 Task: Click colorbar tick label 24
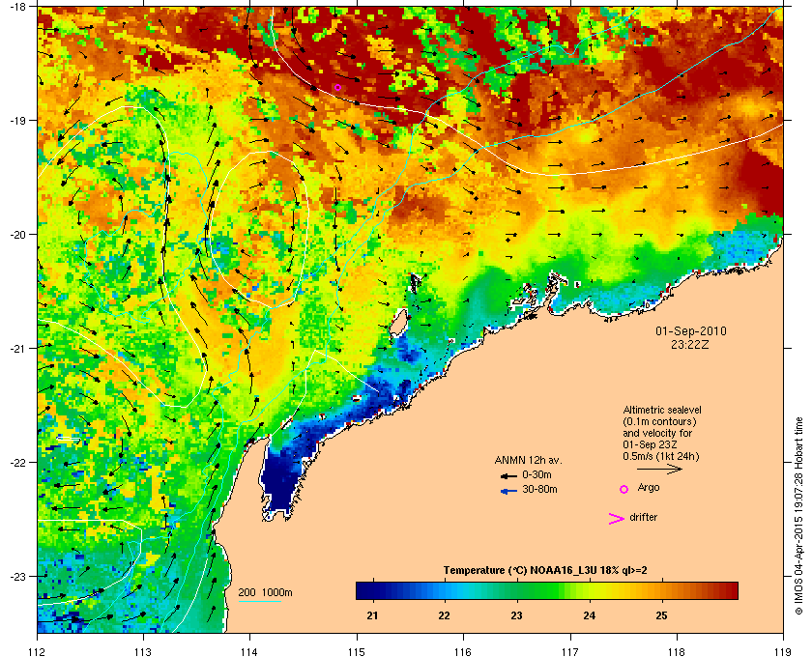click(x=589, y=616)
